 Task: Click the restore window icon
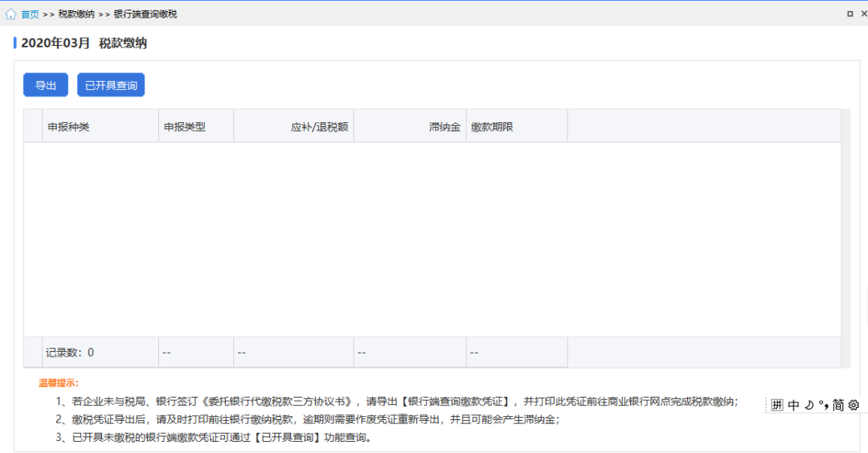point(850,14)
